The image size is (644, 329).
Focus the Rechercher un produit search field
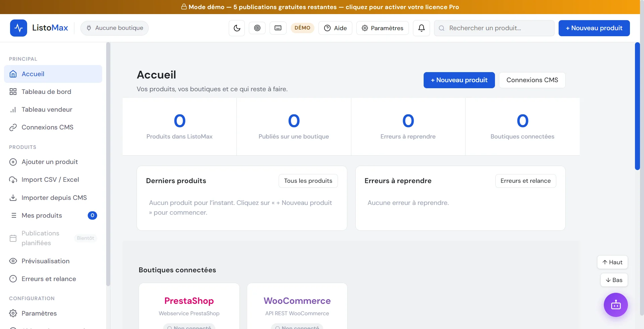(x=494, y=28)
